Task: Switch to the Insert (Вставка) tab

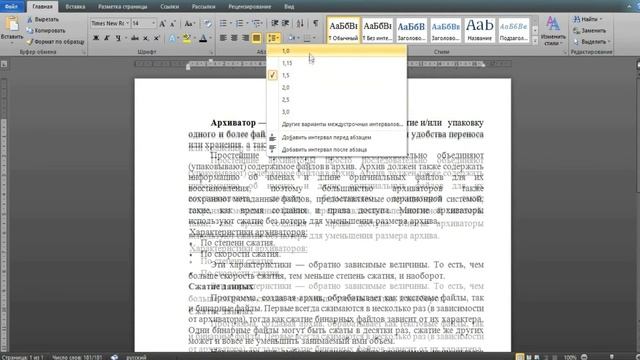Action: (x=75, y=7)
